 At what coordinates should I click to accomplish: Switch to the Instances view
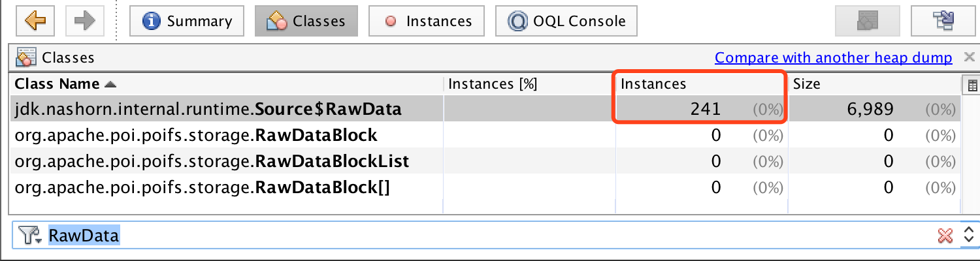[x=427, y=21]
